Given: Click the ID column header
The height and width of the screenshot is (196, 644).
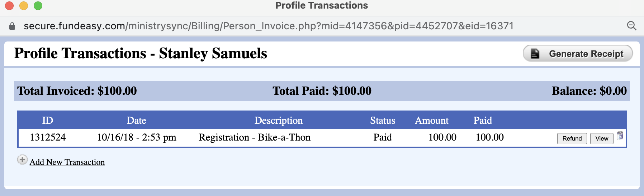Looking at the screenshot, I should pos(47,121).
